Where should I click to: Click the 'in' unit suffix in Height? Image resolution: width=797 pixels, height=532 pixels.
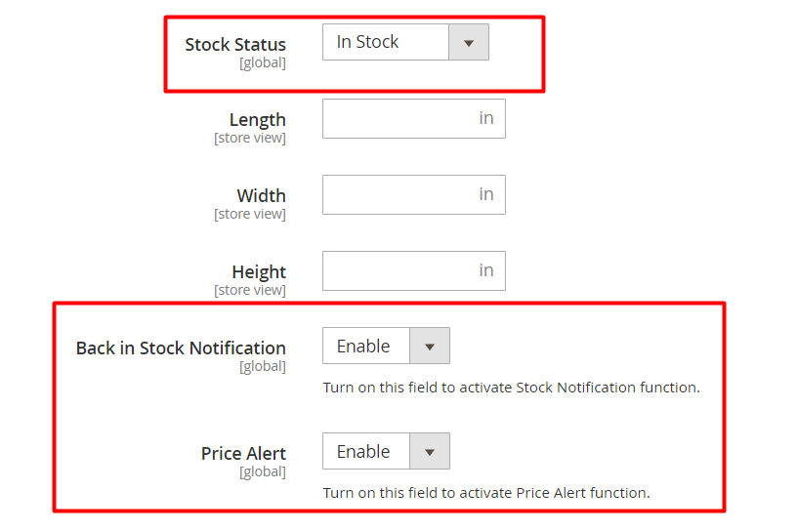485,271
